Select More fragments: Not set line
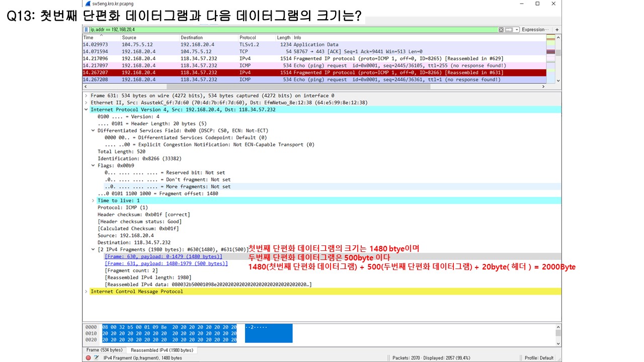Viewport: 644px width, 362px height. (x=168, y=187)
